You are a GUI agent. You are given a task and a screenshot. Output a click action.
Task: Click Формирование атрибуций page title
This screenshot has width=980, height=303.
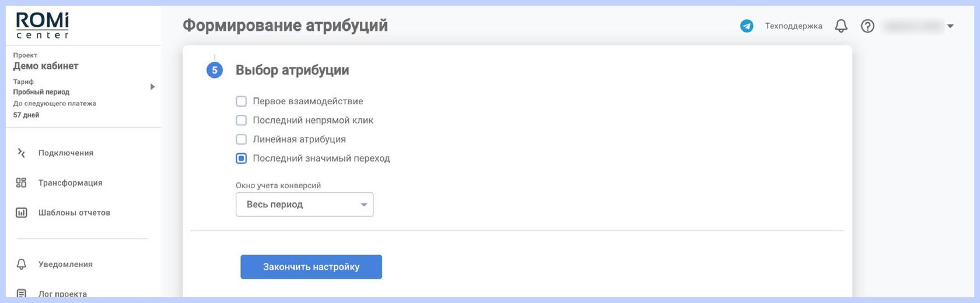285,26
